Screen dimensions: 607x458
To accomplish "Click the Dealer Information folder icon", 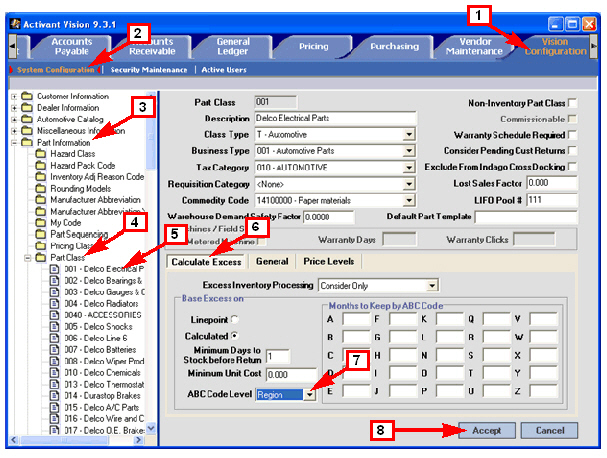I will 27,107.
